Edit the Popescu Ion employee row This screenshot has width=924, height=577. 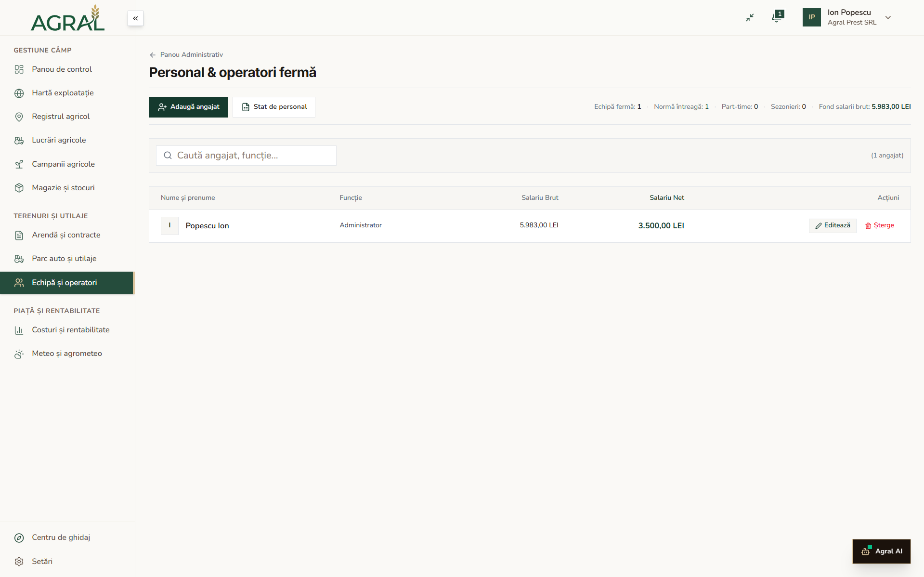833,225
